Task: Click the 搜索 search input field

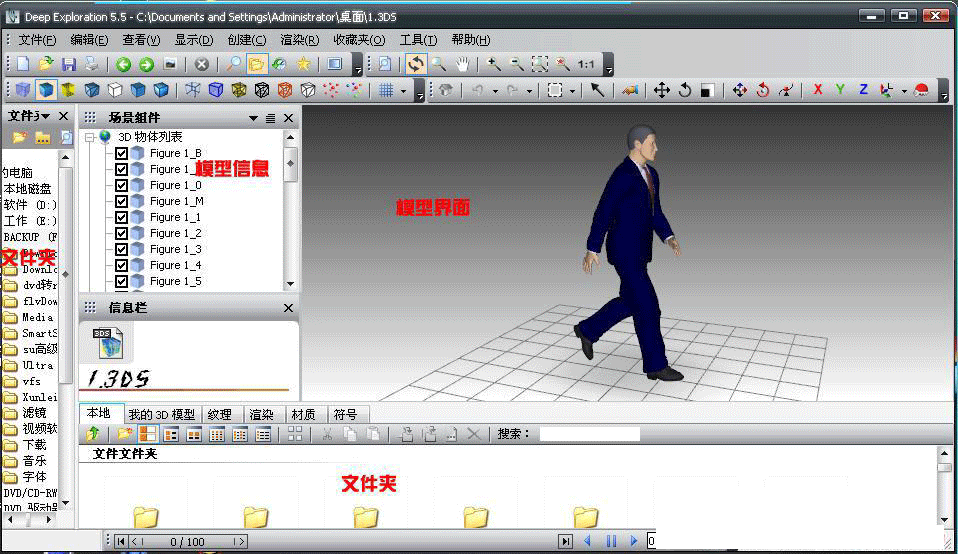Action: click(x=590, y=434)
